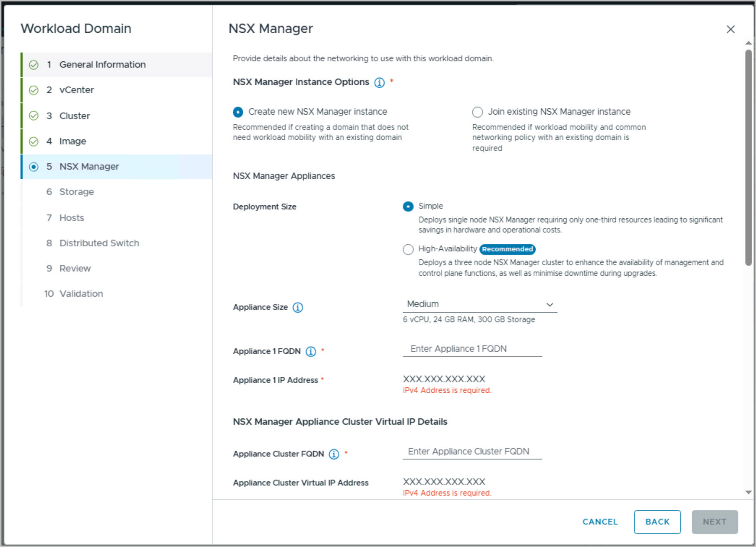Click info icon beside Appliance Cluster FQDN
This screenshot has width=756, height=547.
[x=334, y=454]
